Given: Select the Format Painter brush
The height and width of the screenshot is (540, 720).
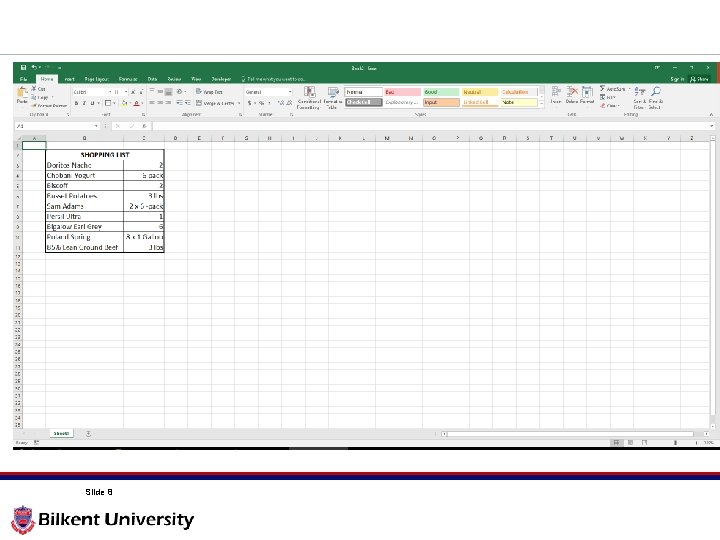Looking at the screenshot, I should click(34, 105).
